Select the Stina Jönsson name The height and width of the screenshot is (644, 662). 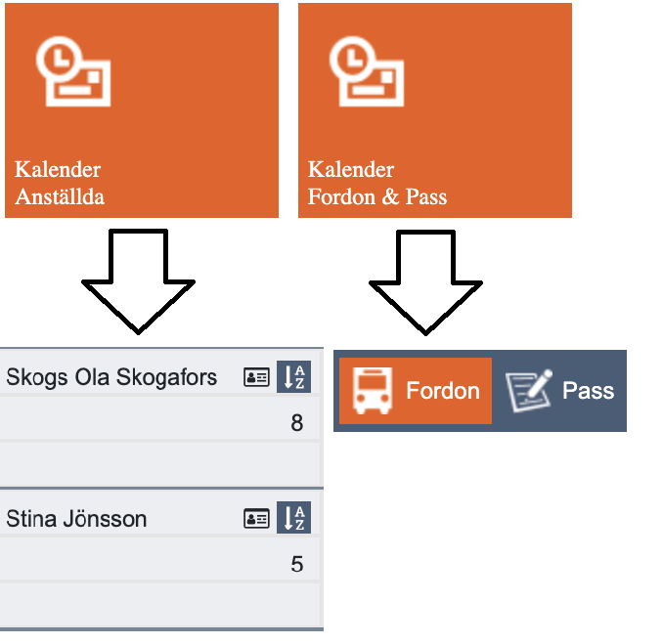pyautogui.click(x=76, y=519)
